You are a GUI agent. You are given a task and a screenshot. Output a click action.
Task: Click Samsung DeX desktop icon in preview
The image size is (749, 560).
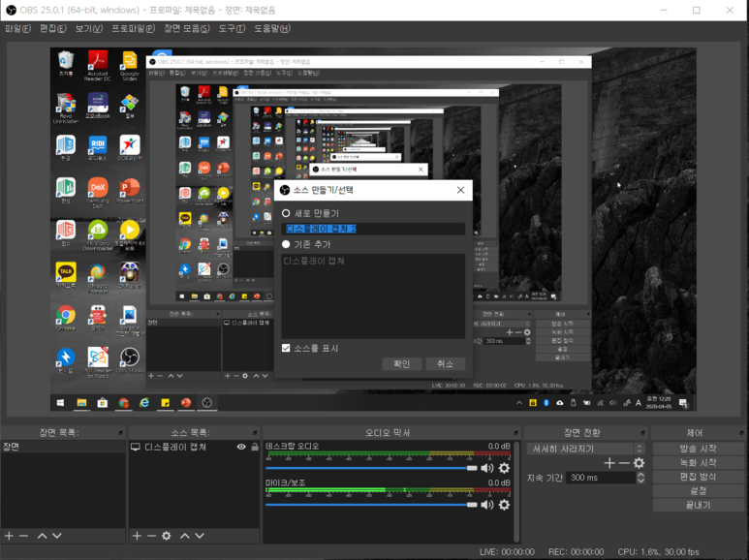[x=98, y=193]
